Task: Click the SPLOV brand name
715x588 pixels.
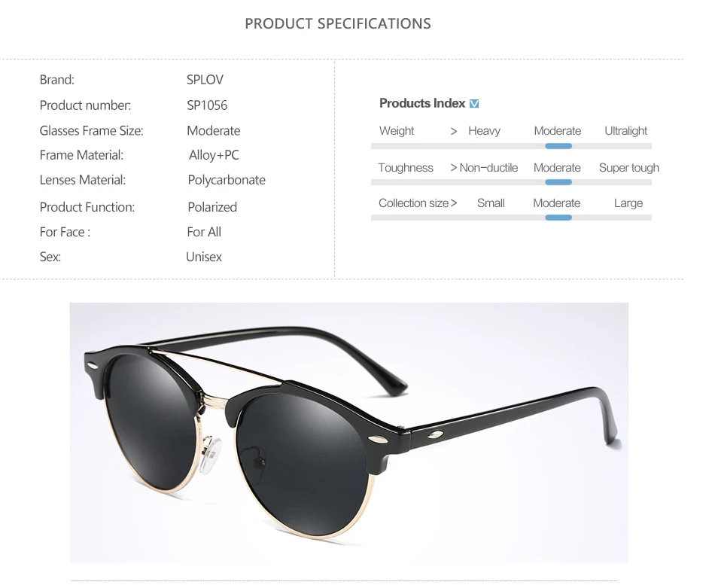Action: pos(205,80)
